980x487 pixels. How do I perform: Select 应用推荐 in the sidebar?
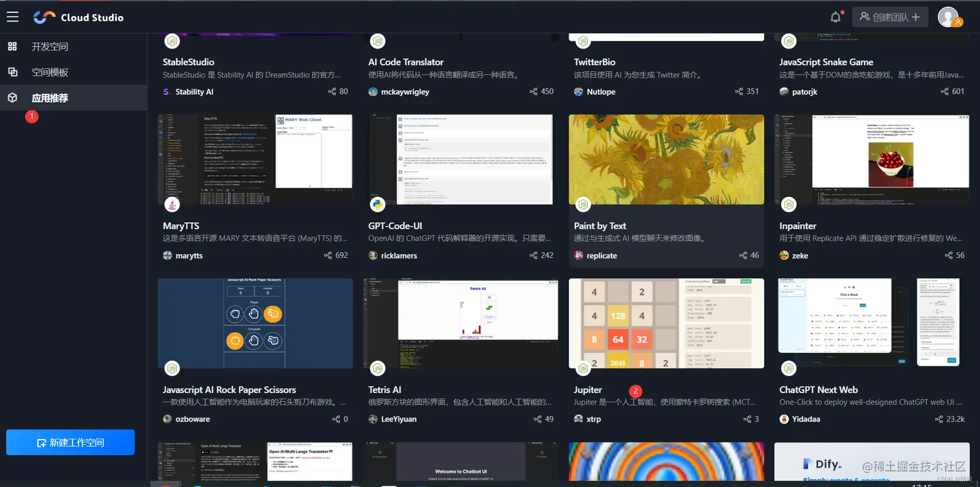click(50, 98)
